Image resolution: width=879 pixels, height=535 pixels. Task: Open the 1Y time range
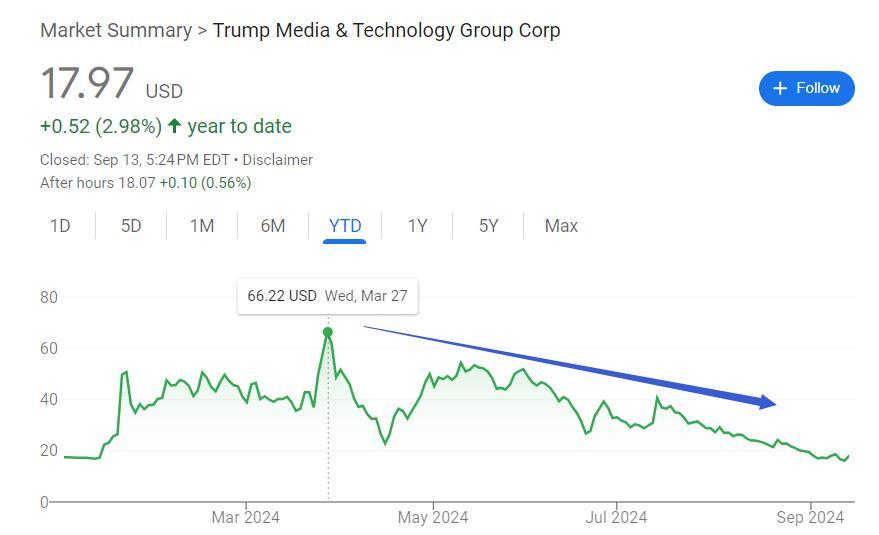pyautogui.click(x=417, y=226)
